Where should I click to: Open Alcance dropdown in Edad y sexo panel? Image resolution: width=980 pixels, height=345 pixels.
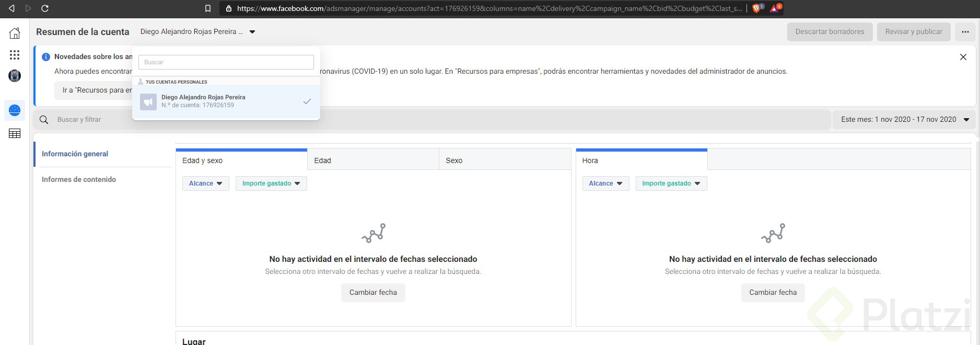206,183
